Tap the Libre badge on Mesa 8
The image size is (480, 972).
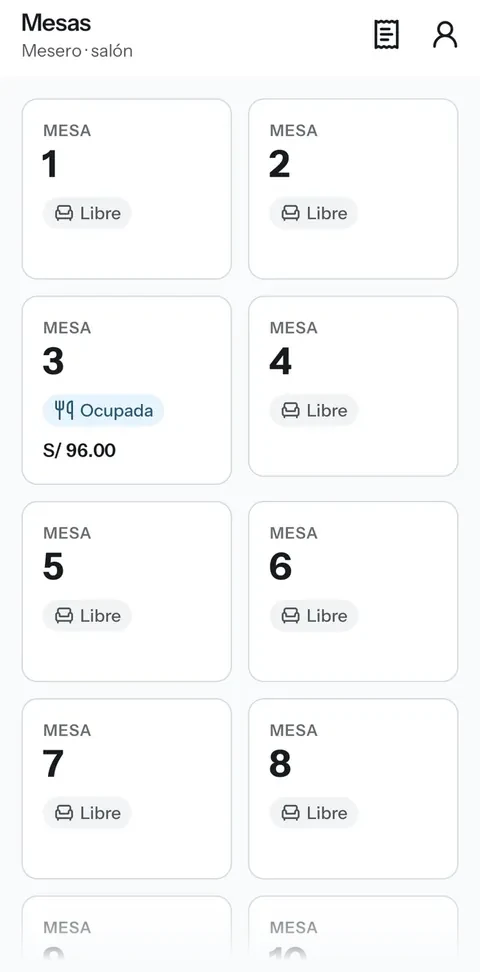[x=313, y=813]
